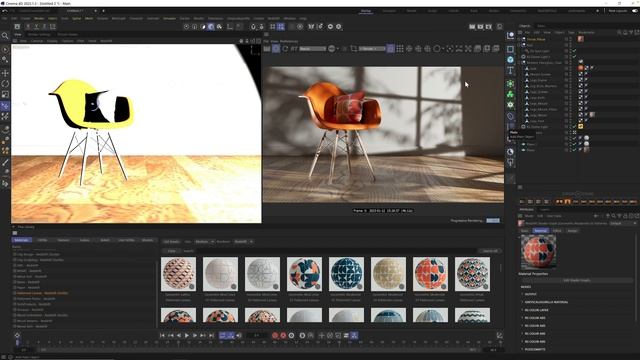Switch to the Material tab in Attribute Manager
Screen dimensions: 640x360
tap(540, 231)
